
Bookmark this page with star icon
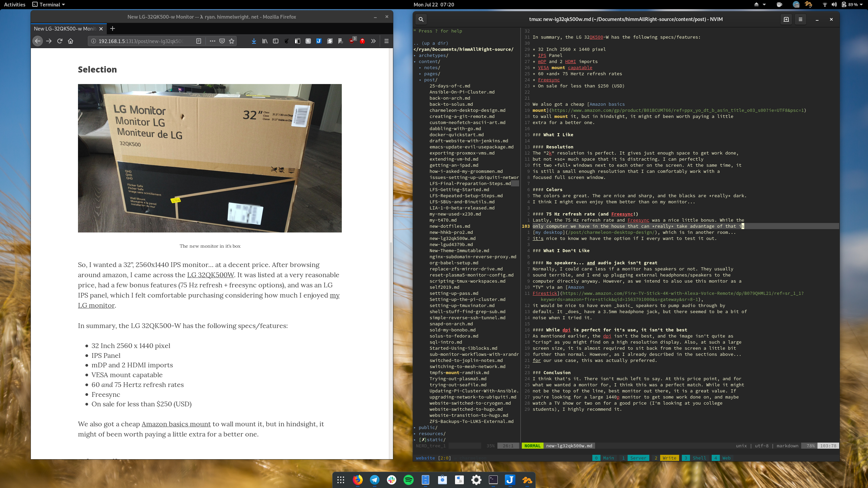click(x=232, y=41)
